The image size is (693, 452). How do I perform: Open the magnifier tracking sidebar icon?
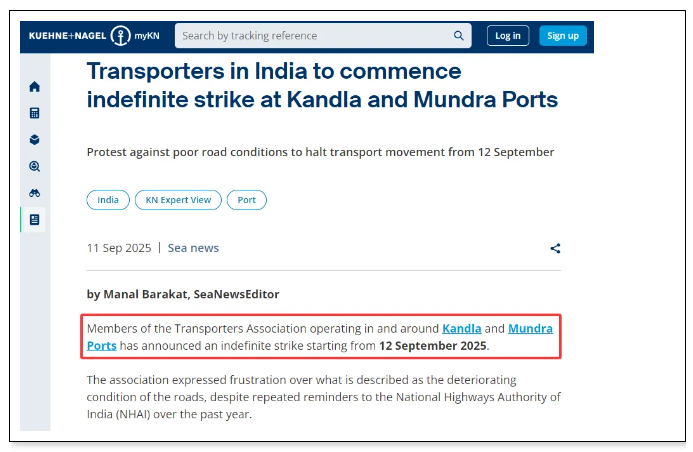[34, 167]
